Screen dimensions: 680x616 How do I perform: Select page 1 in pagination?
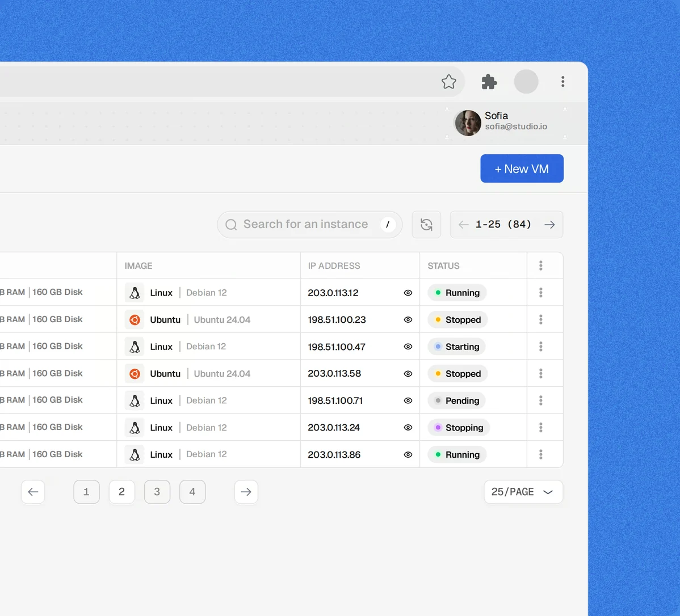coord(86,492)
